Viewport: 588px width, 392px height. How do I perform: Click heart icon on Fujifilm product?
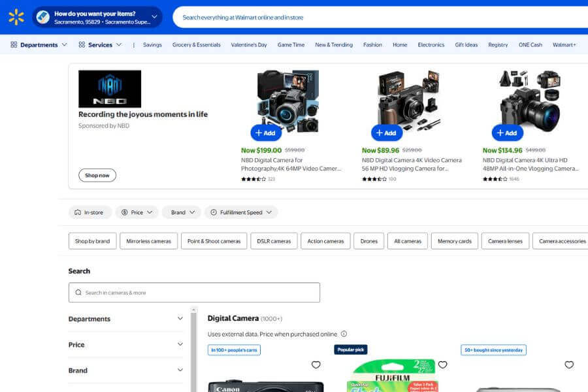pyautogui.click(x=442, y=365)
